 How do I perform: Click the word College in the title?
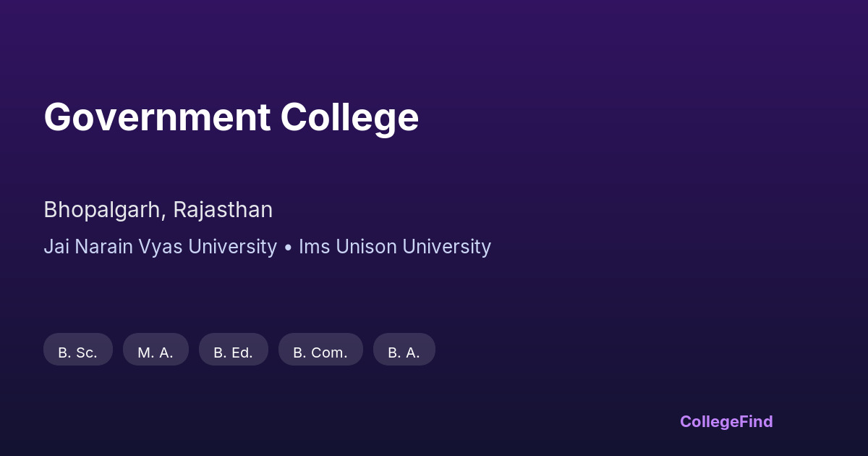349,117
